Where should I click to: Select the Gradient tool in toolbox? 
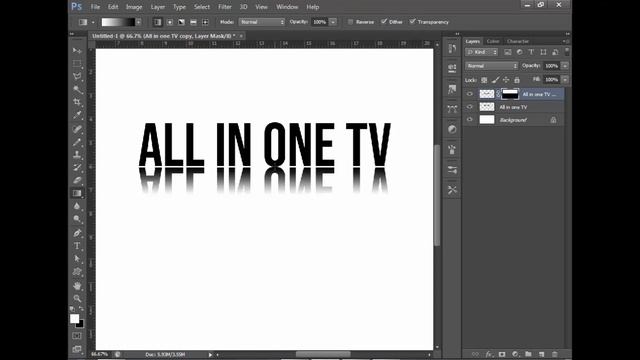[x=77, y=193]
